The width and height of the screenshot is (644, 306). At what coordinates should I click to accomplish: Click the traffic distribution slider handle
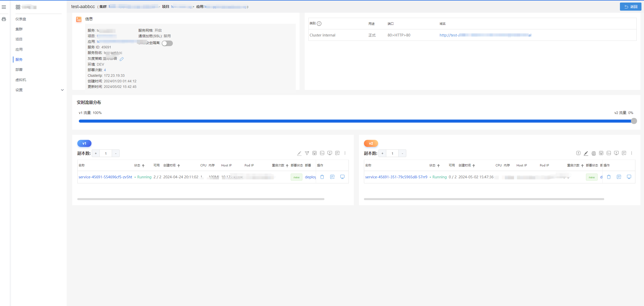click(x=634, y=121)
